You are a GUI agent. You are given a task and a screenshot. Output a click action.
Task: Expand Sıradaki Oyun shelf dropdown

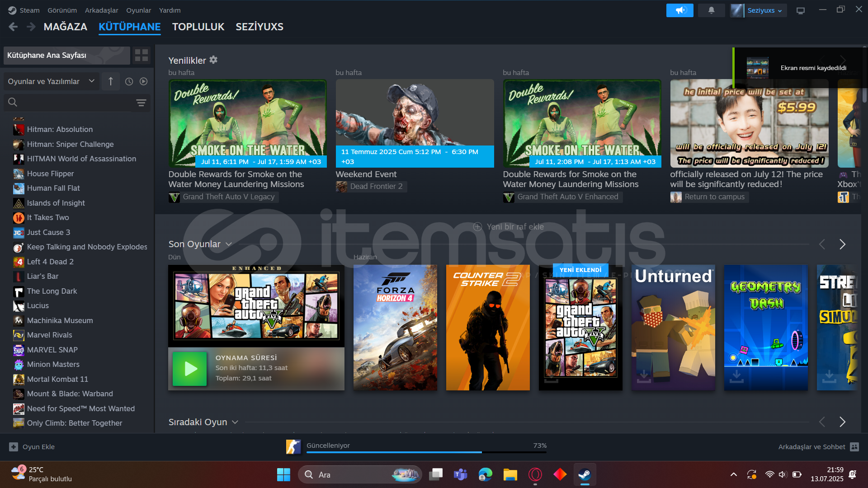tap(235, 422)
